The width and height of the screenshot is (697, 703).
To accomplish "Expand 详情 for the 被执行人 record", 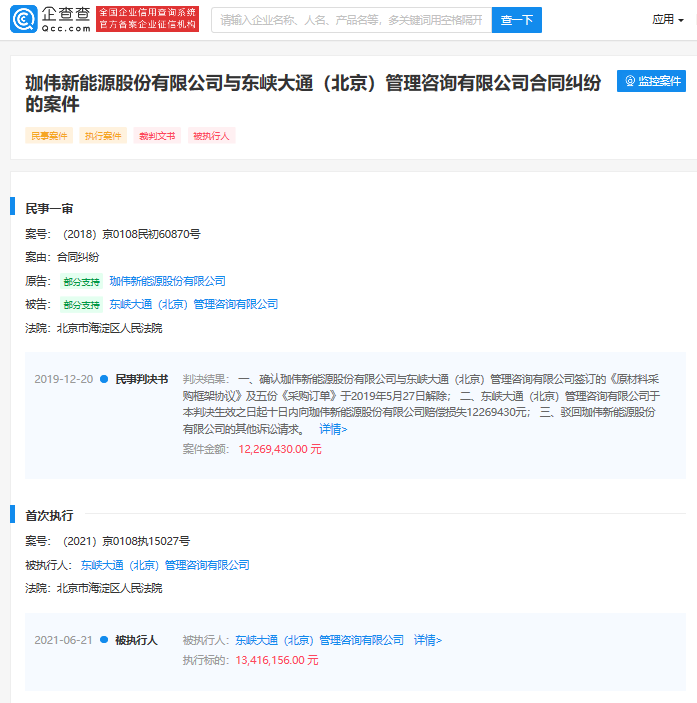I will (427, 640).
